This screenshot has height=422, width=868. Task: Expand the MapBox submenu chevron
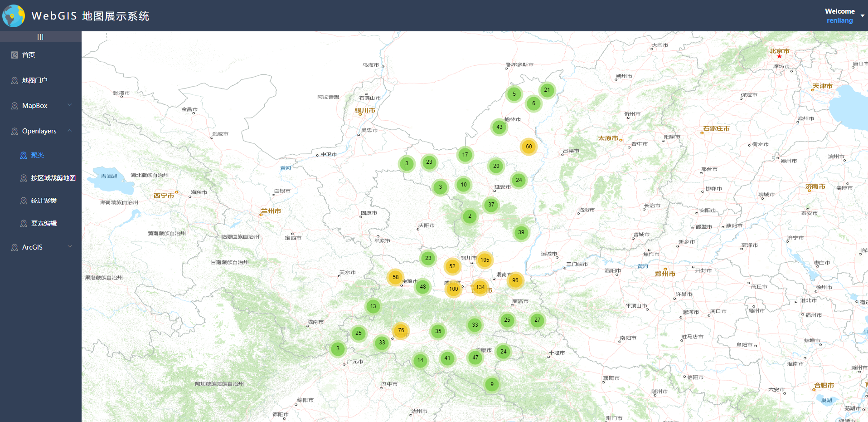(70, 105)
